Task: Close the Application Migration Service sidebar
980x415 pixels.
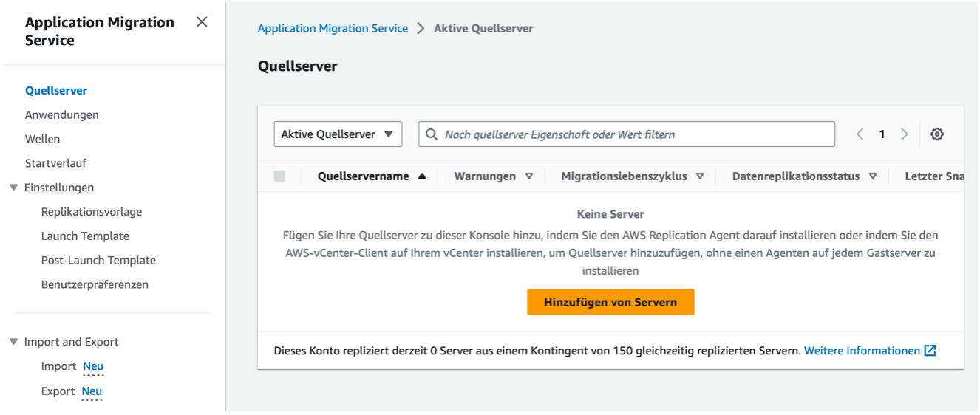Action: click(x=202, y=22)
